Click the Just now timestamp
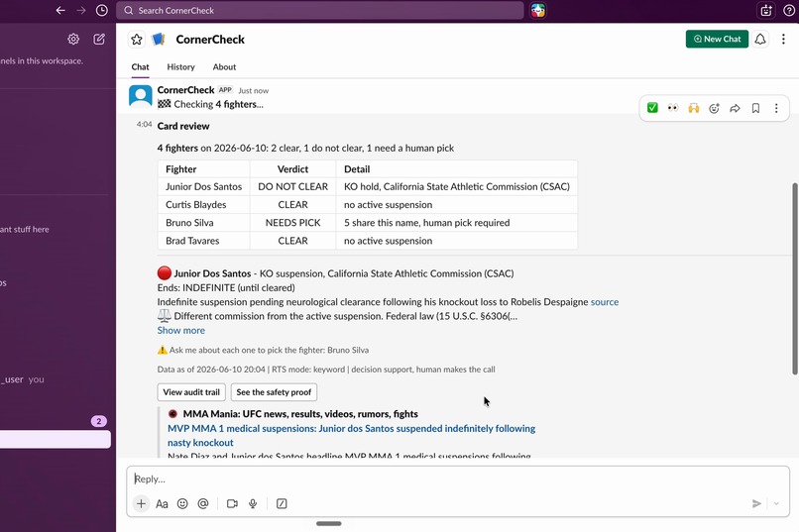This screenshot has width=799, height=532. (253, 90)
